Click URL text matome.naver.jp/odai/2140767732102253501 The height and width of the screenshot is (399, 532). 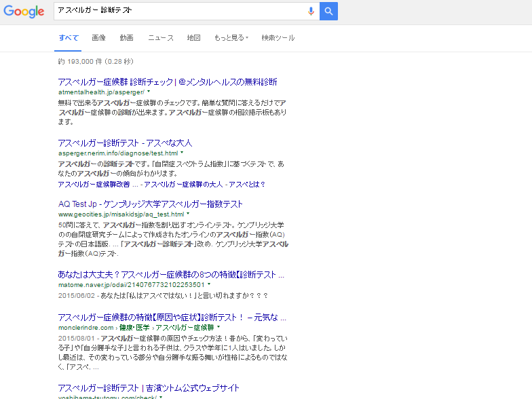[132, 285]
